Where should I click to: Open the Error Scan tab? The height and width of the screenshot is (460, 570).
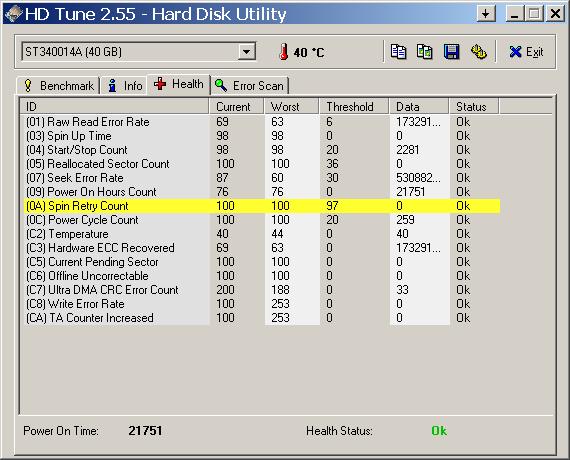pos(249,86)
